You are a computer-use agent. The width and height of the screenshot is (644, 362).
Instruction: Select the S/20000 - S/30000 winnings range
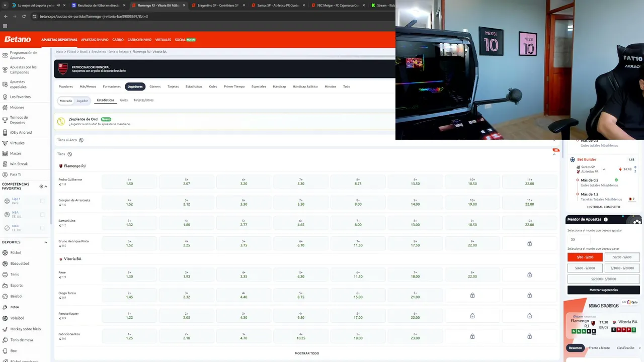tap(603, 279)
